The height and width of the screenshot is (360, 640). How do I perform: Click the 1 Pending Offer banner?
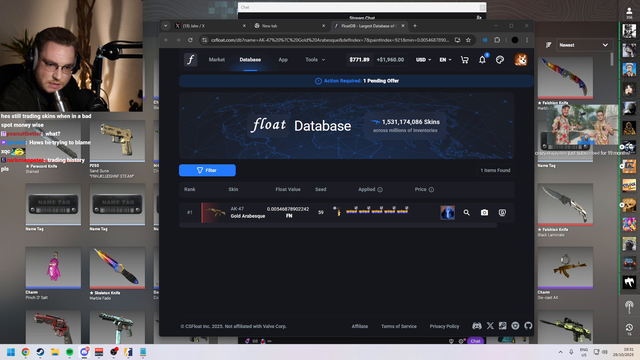click(x=356, y=81)
